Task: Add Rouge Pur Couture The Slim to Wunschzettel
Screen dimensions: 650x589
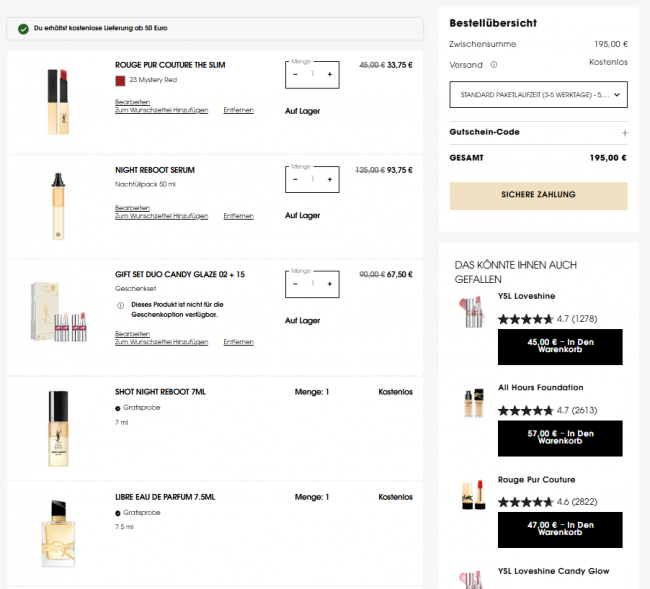Action: (x=161, y=110)
